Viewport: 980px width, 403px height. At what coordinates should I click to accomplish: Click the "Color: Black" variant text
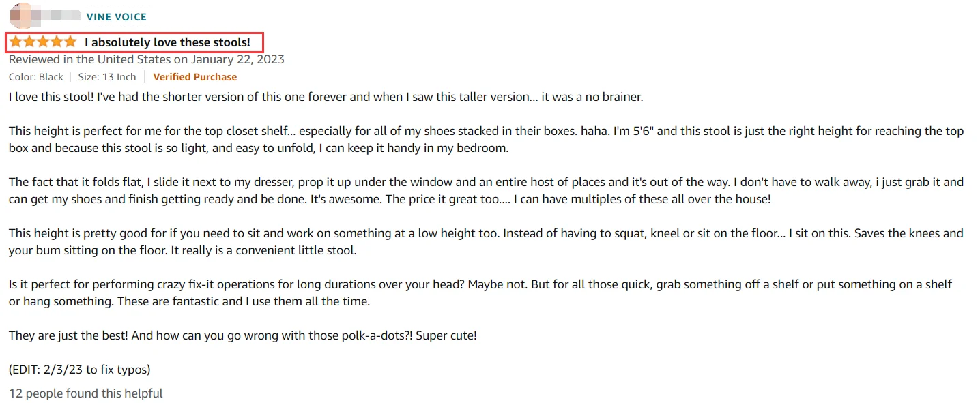(36, 77)
